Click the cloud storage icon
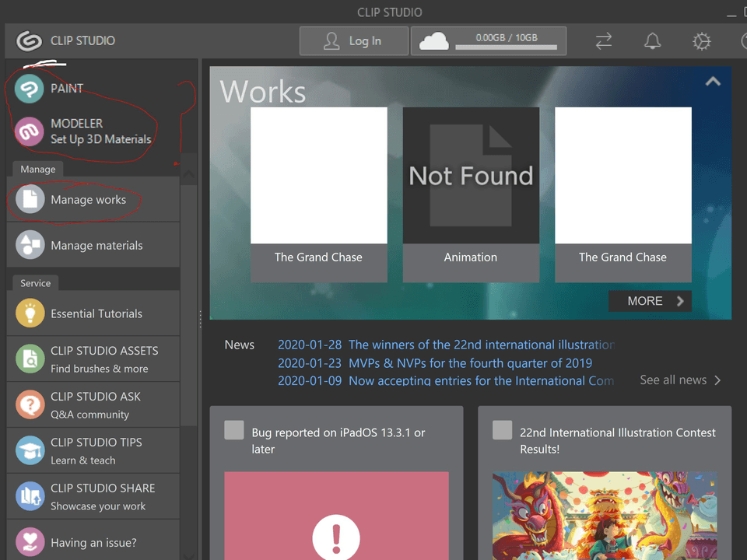 433,41
